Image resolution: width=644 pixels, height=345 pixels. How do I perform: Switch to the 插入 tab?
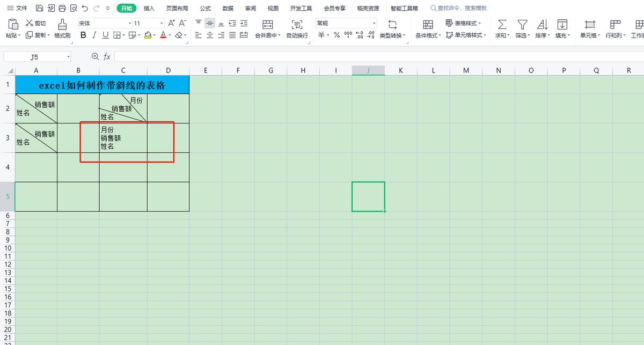[x=149, y=9]
